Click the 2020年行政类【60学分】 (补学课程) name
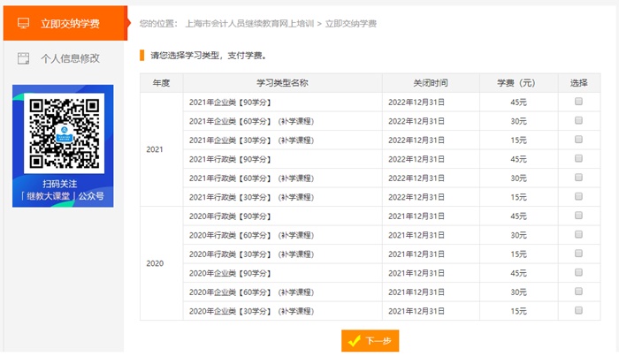This screenshot has width=619, height=364. (x=251, y=235)
